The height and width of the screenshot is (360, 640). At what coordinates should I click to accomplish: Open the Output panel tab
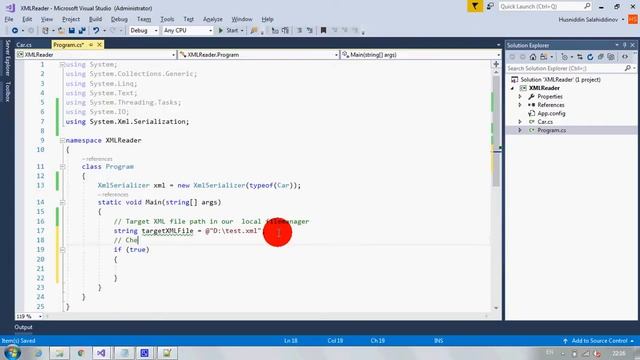23,327
